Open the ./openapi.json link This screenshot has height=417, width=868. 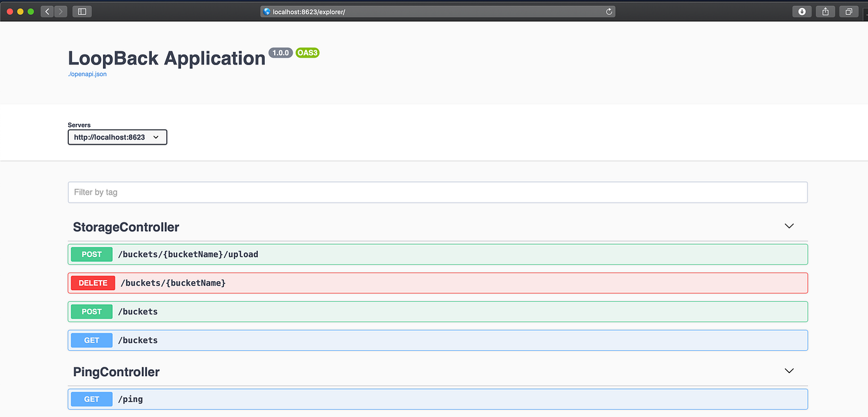click(x=87, y=73)
